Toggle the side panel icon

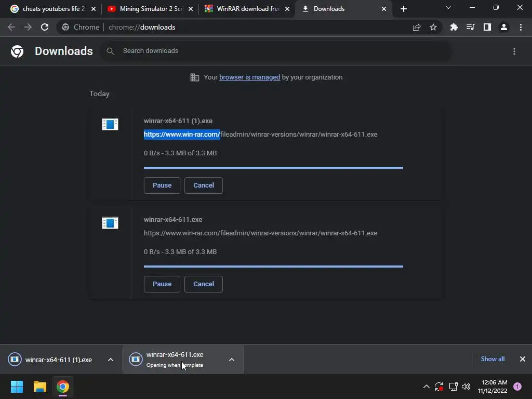[487, 27]
